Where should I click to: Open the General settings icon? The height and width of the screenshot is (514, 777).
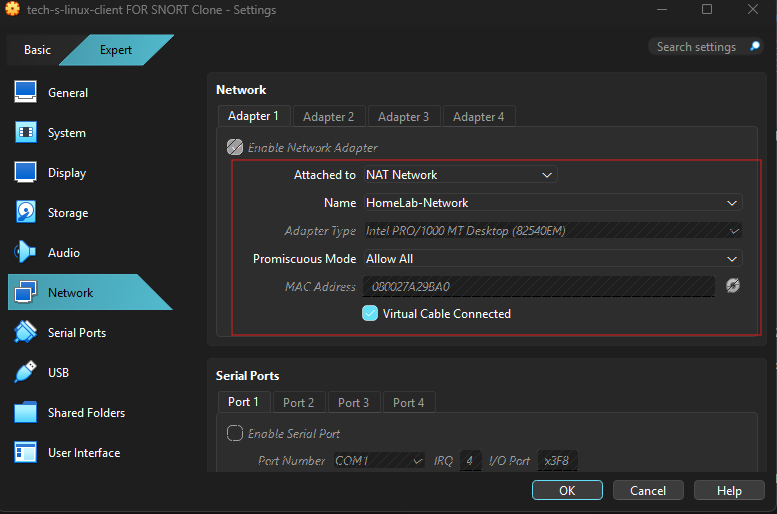pyautogui.click(x=26, y=93)
